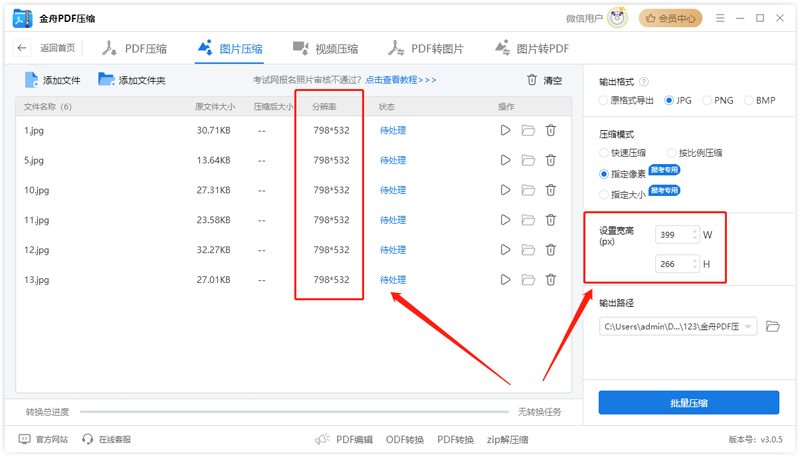
Task: Start compressing 5.jpg with play icon
Action: 505,160
